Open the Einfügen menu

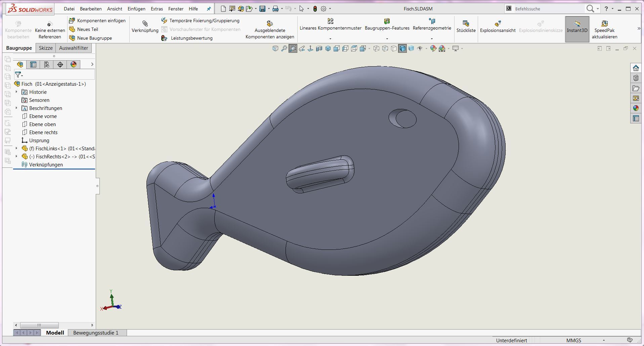[x=136, y=9]
